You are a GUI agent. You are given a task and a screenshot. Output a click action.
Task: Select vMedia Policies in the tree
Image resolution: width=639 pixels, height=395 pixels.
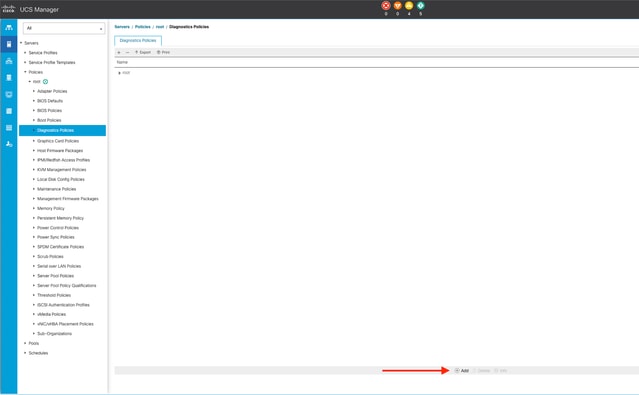tap(51, 314)
